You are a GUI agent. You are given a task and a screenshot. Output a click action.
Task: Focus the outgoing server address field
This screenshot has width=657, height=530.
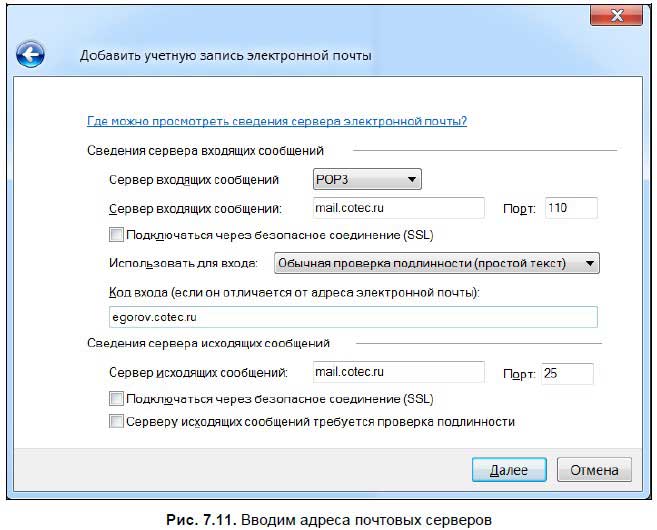coord(398,373)
